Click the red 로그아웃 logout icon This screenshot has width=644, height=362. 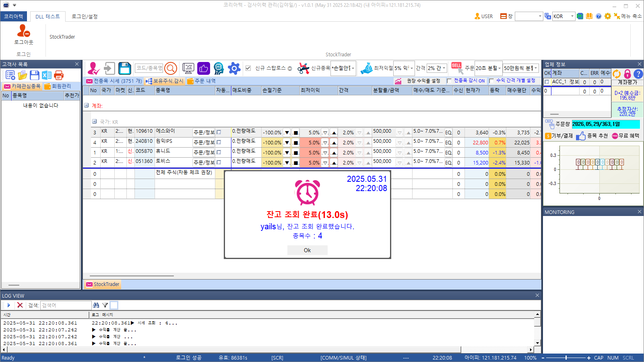pyautogui.click(x=23, y=31)
